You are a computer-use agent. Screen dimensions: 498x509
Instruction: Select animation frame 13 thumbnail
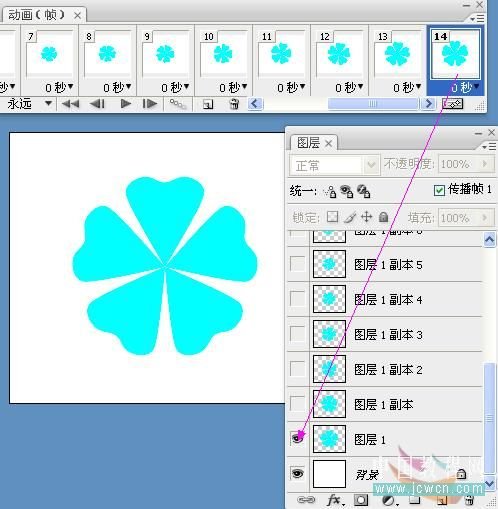tap(397, 54)
